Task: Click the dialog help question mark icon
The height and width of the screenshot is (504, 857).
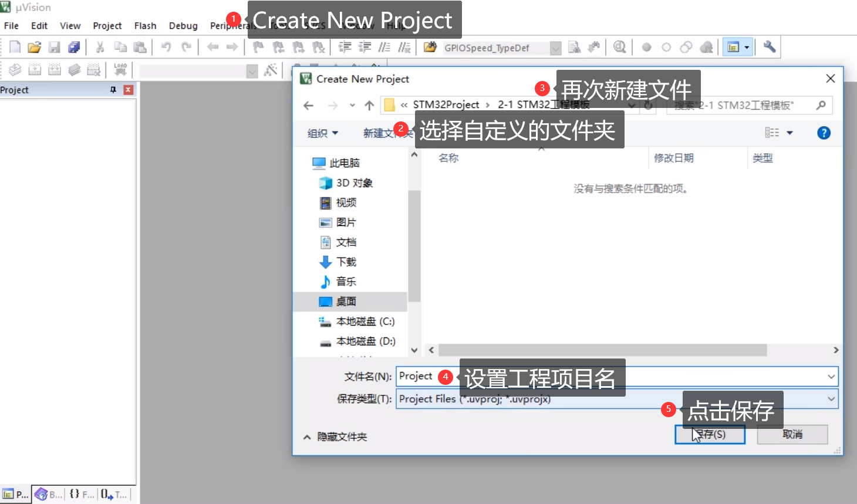Action: pyautogui.click(x=824, y=133)
